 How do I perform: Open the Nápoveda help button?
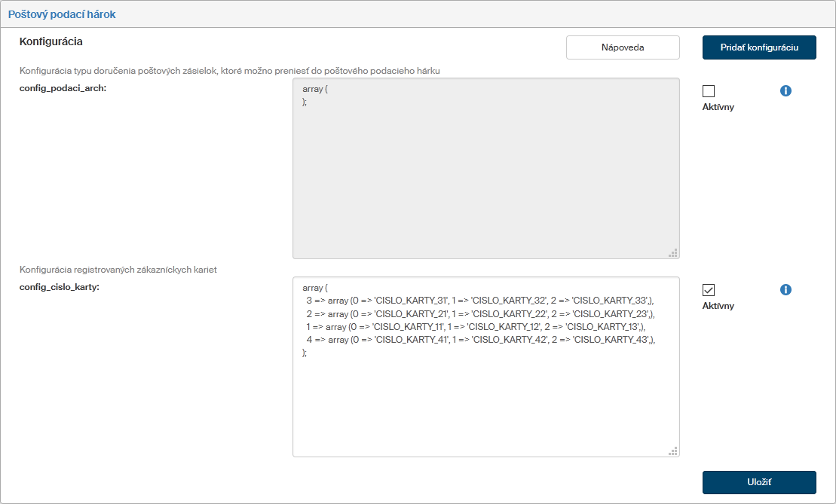point(623,47)
